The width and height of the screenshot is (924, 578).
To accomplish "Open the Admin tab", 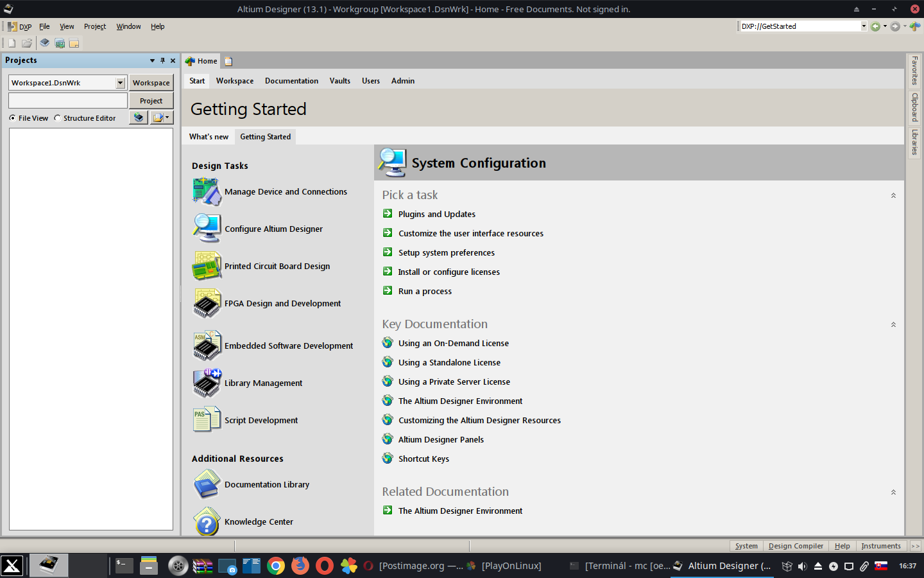I will 403,81.
